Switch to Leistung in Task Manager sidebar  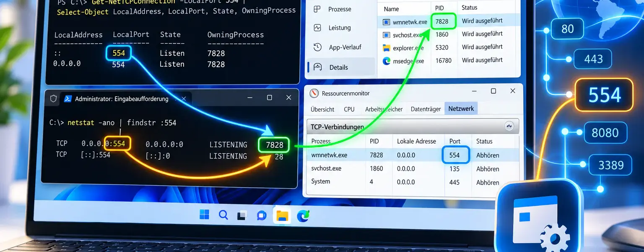[x=340, y=28]
